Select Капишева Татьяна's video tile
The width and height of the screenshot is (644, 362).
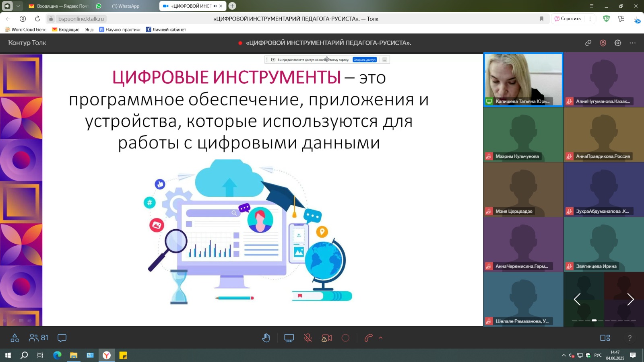(x=523, y=79)
